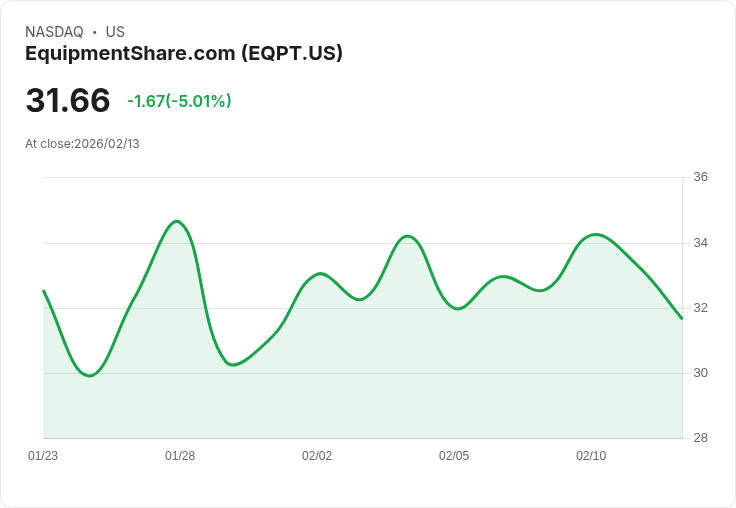
Task: Open the EquipmentShare.com (EQPT.US) title
Action: pos(184,53)
